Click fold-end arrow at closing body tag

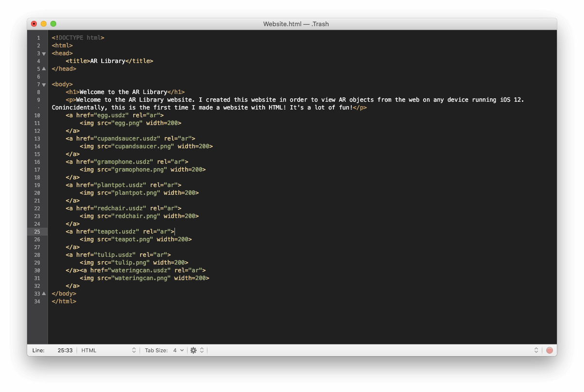coord(44,294)
